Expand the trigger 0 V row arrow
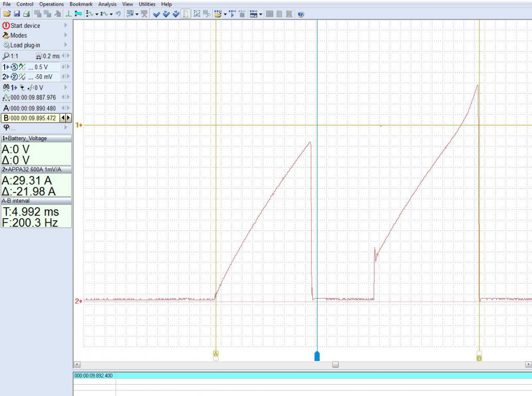The image size is (532, 396). pos(65,88)
